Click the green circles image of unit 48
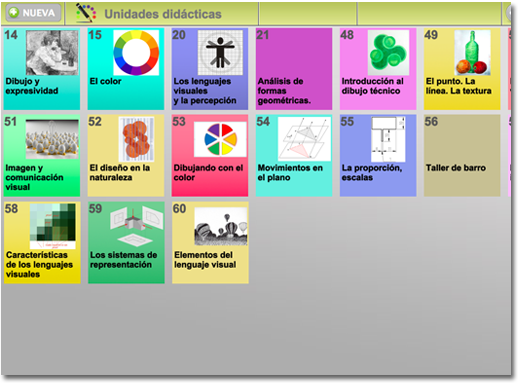The image size is (524, 383). point(388,52)
